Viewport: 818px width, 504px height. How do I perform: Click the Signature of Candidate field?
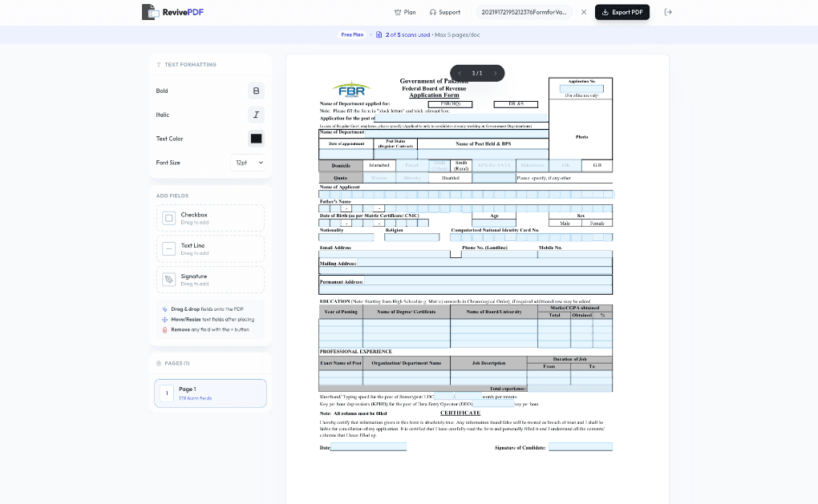click(x=580, y=447)
